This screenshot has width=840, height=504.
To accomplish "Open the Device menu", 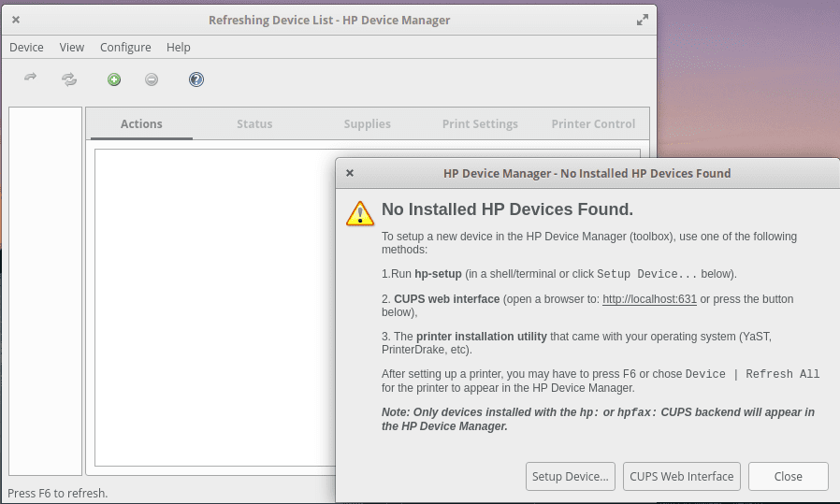I will 26,47.
